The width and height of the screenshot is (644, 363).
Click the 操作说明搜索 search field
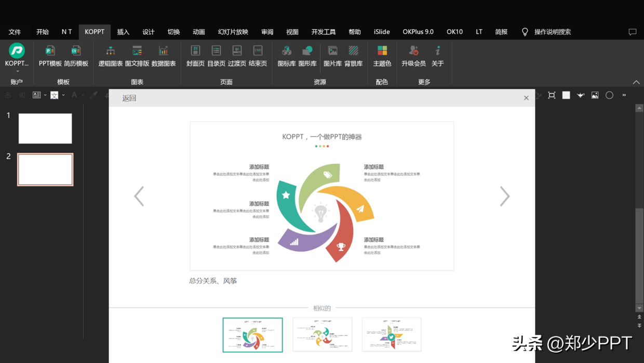point(553,32)
